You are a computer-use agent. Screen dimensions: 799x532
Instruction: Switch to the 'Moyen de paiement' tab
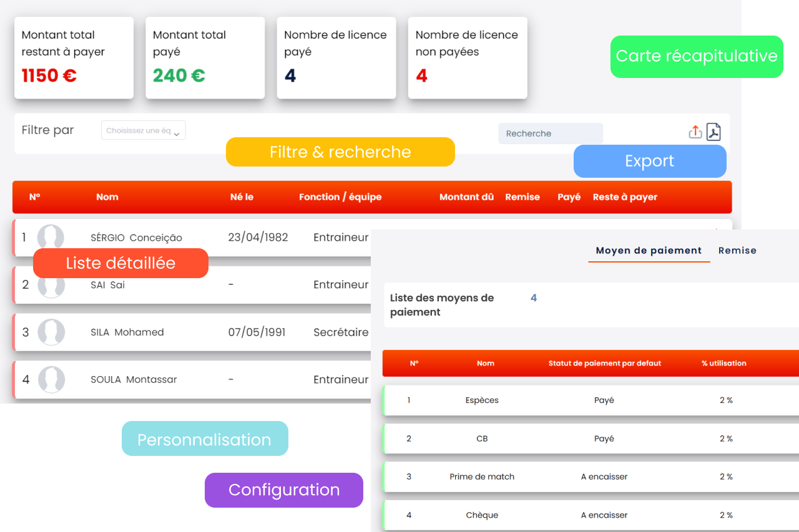649,250
